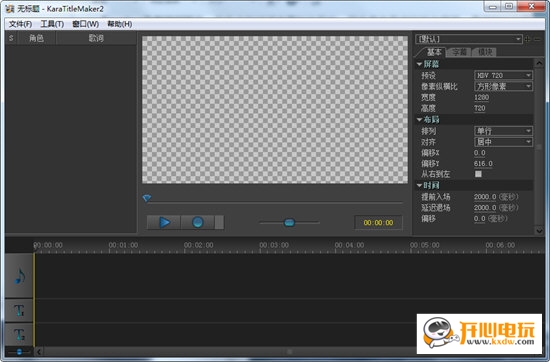Click the S column header
Screen dimensions: 550x362
(x=11, y=38)
